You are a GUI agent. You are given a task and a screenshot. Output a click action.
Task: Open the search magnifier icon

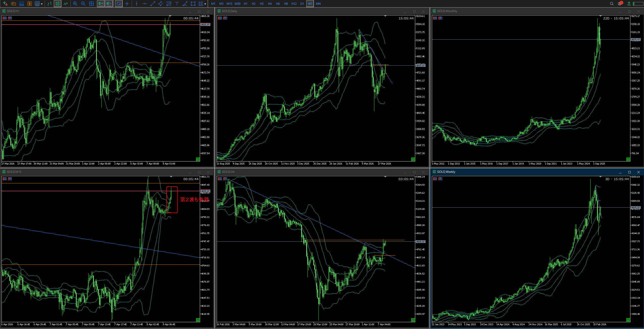point(612,4)
